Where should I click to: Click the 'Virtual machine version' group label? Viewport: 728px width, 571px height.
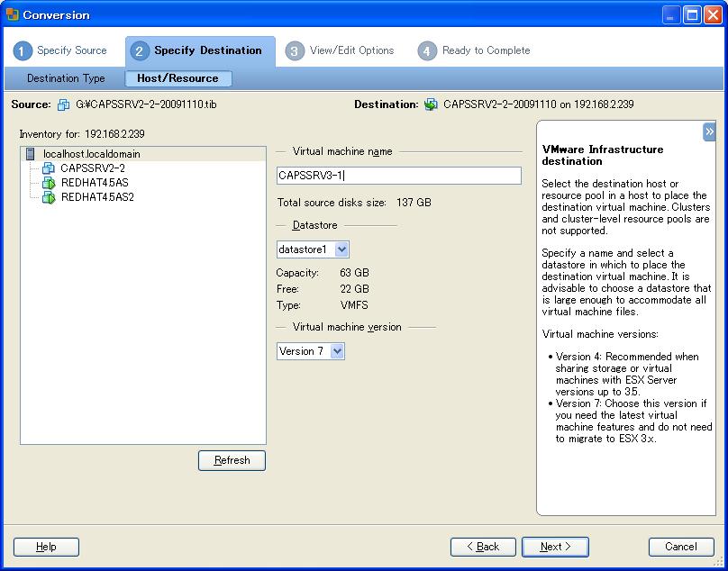[x=347, y=327]
